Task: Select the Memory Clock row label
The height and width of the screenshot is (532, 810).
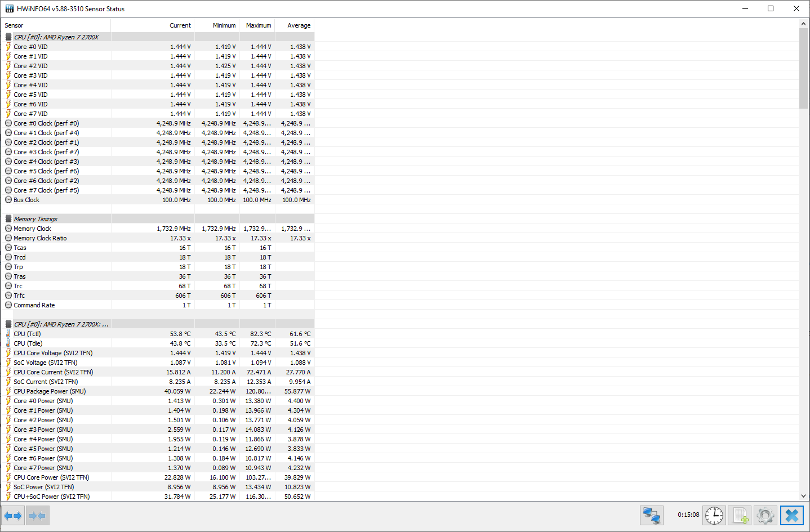Action: [32, 229]
